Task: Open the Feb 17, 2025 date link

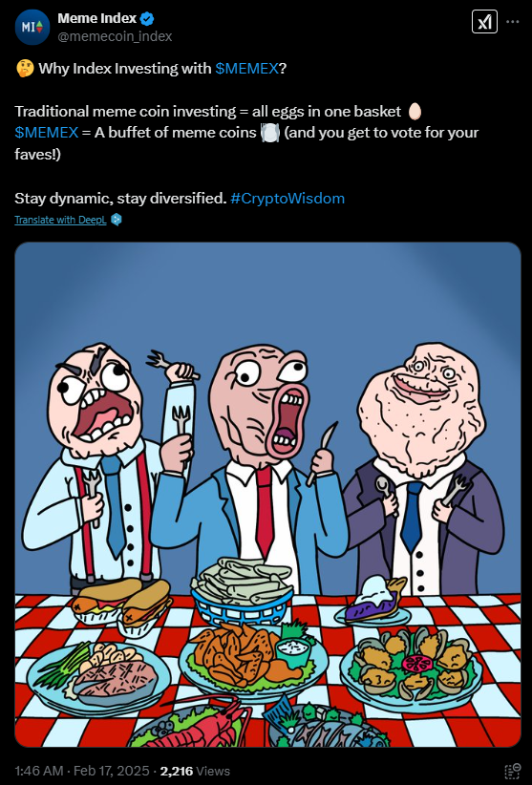Action: (x=111, y=771)
